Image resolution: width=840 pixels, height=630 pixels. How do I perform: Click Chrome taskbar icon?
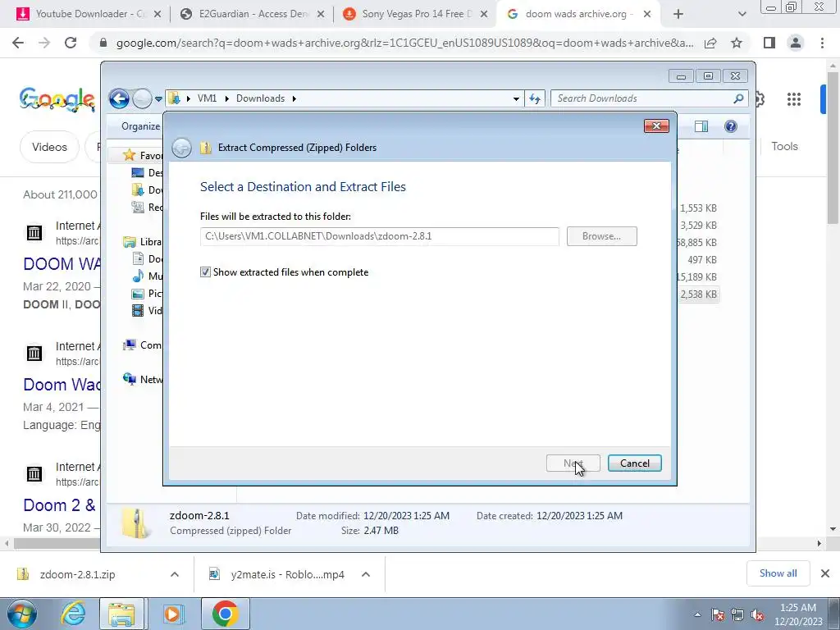(225, 614)
